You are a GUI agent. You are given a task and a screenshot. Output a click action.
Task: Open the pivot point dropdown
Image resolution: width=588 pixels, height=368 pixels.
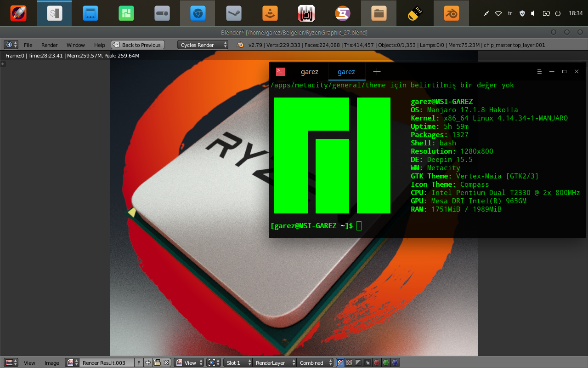coord(214,362)
